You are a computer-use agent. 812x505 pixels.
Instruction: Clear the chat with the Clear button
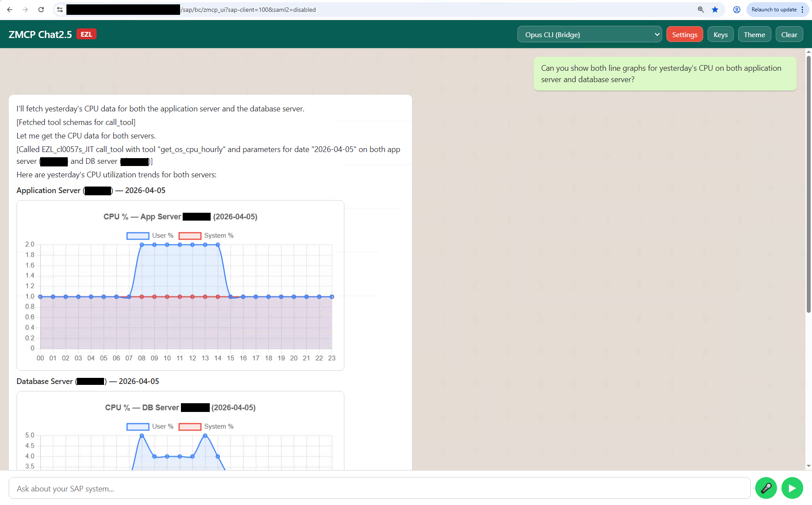(x=789, y=35)
